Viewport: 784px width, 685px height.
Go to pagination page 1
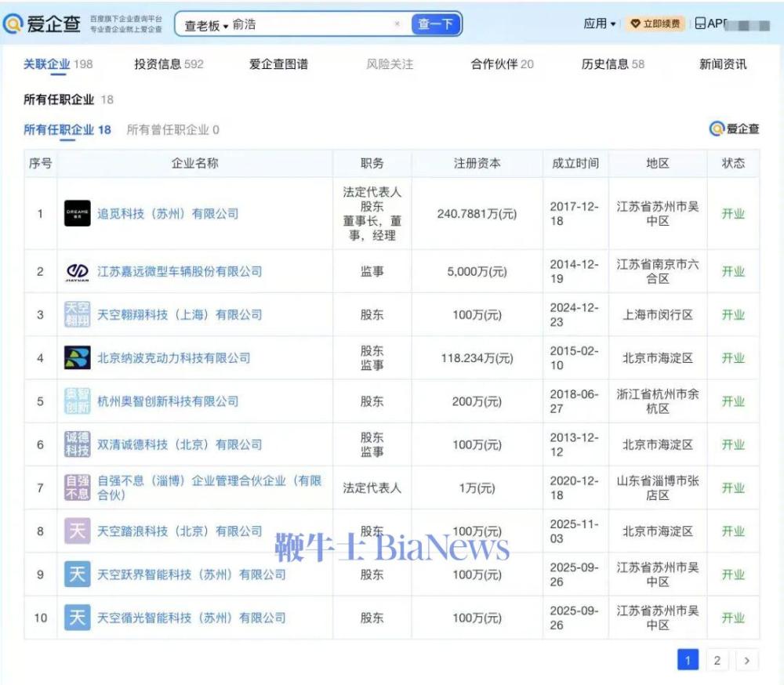(x=688, y=660)
